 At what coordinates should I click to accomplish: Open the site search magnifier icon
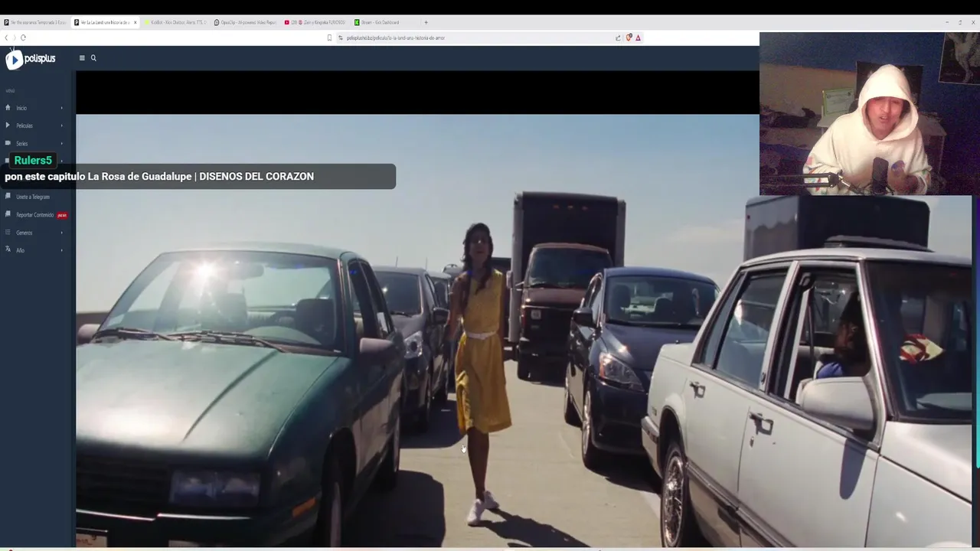coord(93,58)
